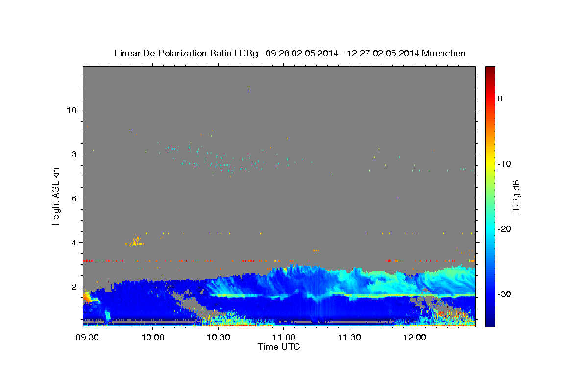Click the orange echo cluster near 4 km
Image resolution: width=588 pixels, height=392 pixels.
[x=135, y=241]
